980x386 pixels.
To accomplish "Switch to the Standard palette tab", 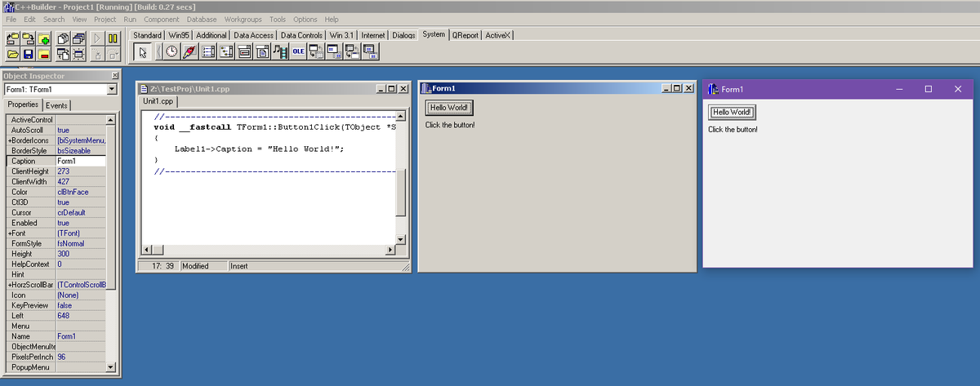I will 148,35.
